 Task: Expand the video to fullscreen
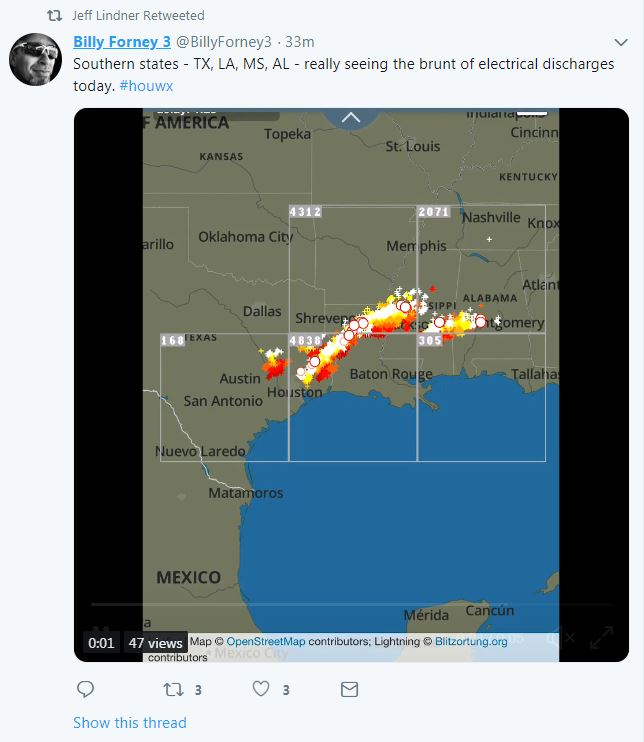tap(601, 638)
